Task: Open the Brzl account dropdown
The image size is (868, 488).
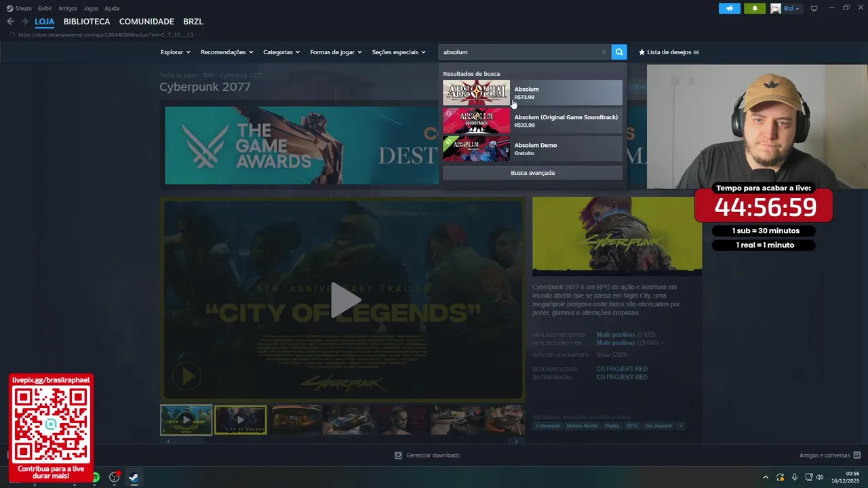Action: pos(786,9)
